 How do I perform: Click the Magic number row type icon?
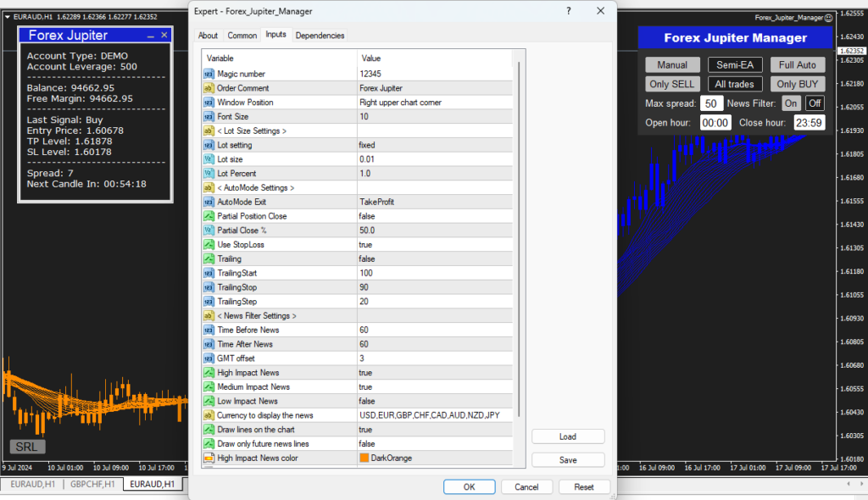(x=209, y=74)
